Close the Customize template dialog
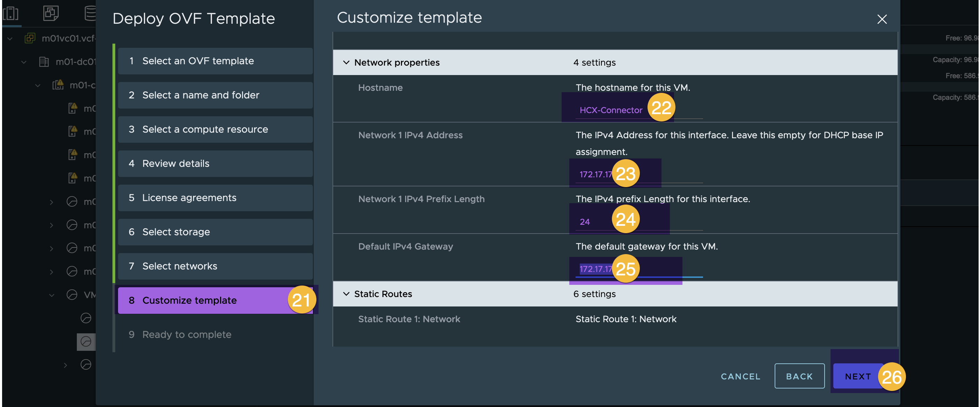The image size is (980, 407). 882,19
